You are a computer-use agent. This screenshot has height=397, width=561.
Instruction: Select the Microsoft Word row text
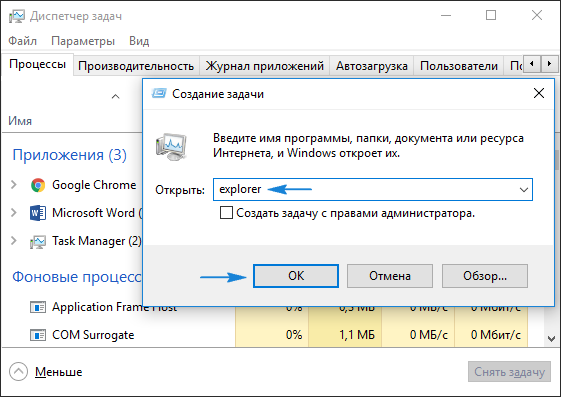[97, 213]
